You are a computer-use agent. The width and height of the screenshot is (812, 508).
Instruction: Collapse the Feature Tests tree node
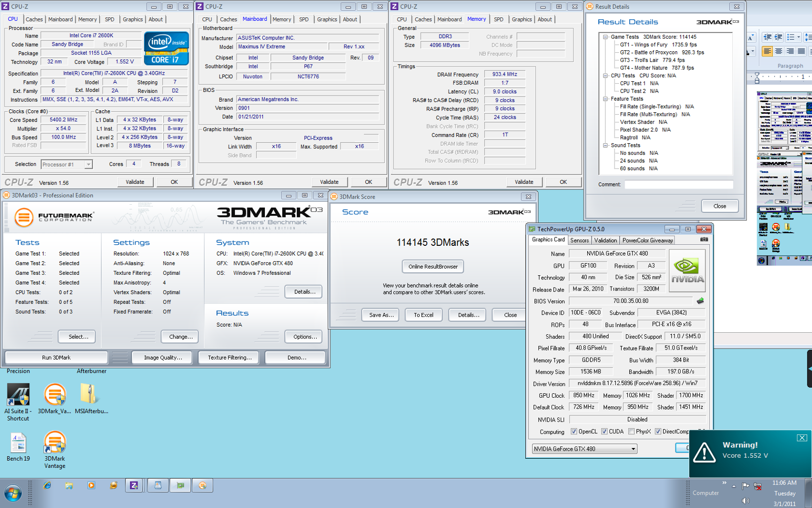pyautogui.click(x=605, y=99)
